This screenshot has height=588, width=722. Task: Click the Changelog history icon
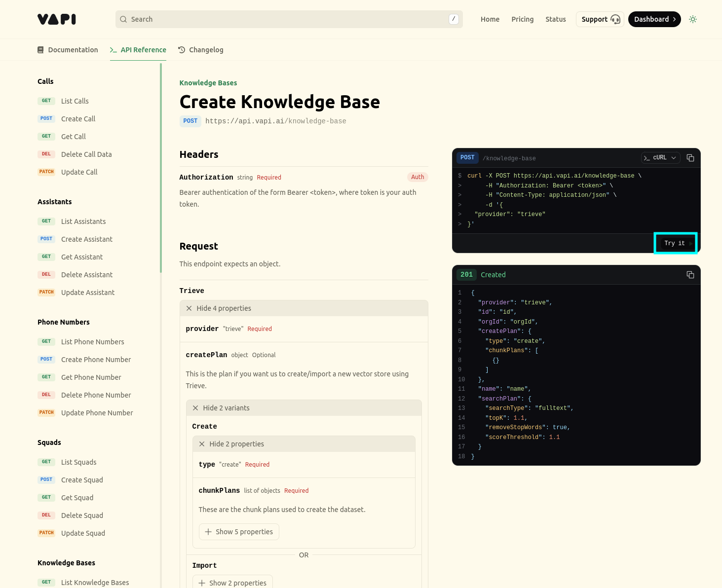182,50
